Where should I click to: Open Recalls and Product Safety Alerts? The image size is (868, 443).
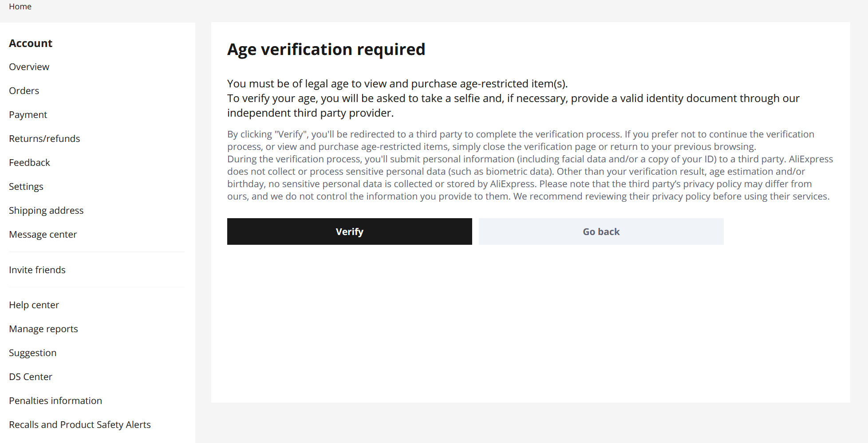pos(80,425)
